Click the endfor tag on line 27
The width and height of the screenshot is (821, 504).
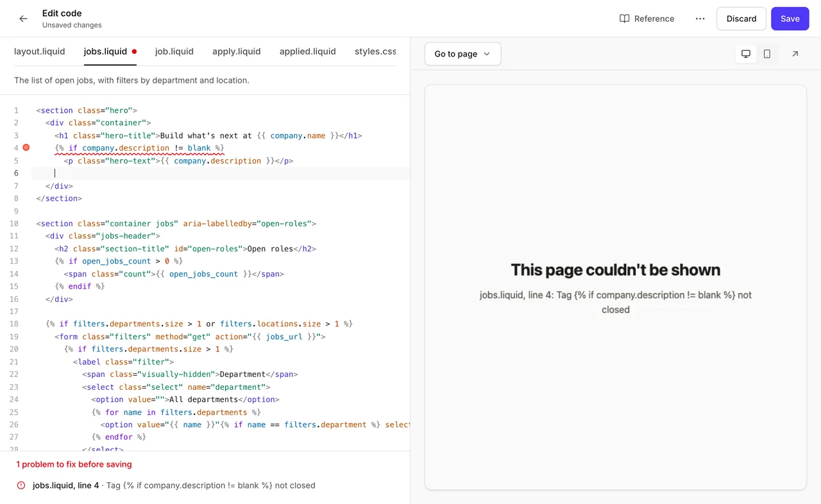[119, 437]
